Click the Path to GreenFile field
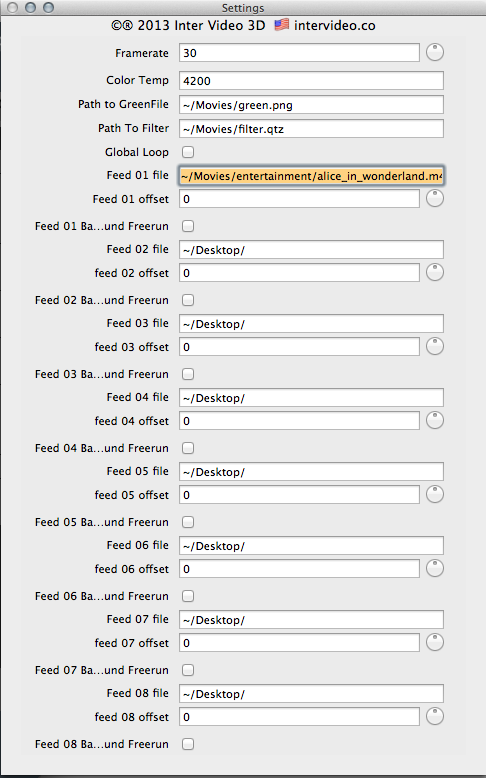Screen dimensions: 486x778 pos(311,105)
